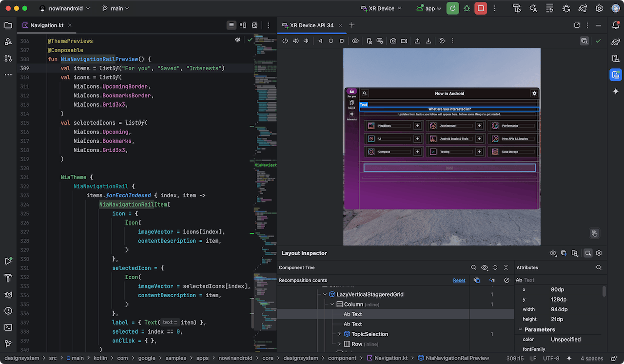Toggle the crossed-eye inspections widget in editor

238,40
